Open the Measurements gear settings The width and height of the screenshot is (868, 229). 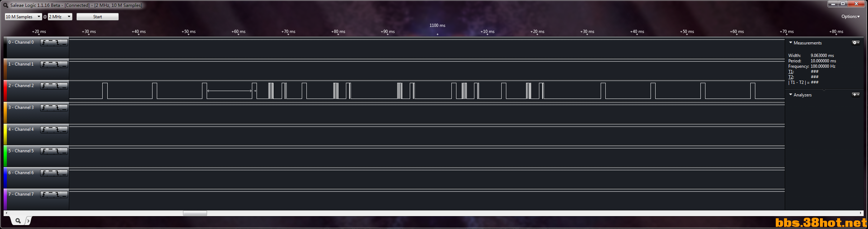(856, 43)
